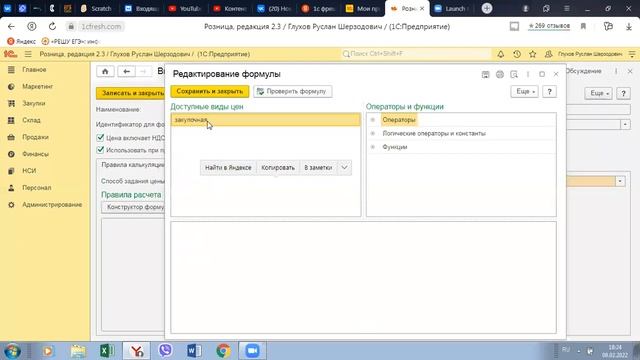Switch to the Scratch browser tab
640x360 pixels.
pos(96,8)
